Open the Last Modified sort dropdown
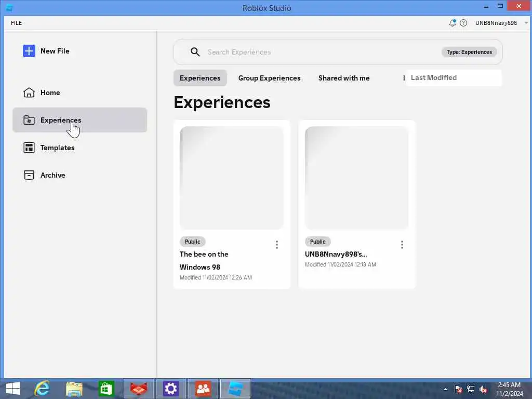532x399 pixels. point(453,78)
